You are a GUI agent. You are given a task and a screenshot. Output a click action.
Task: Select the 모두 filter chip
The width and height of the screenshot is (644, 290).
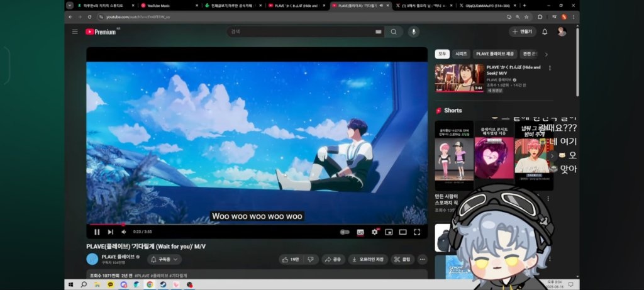(x=442, y=54)
